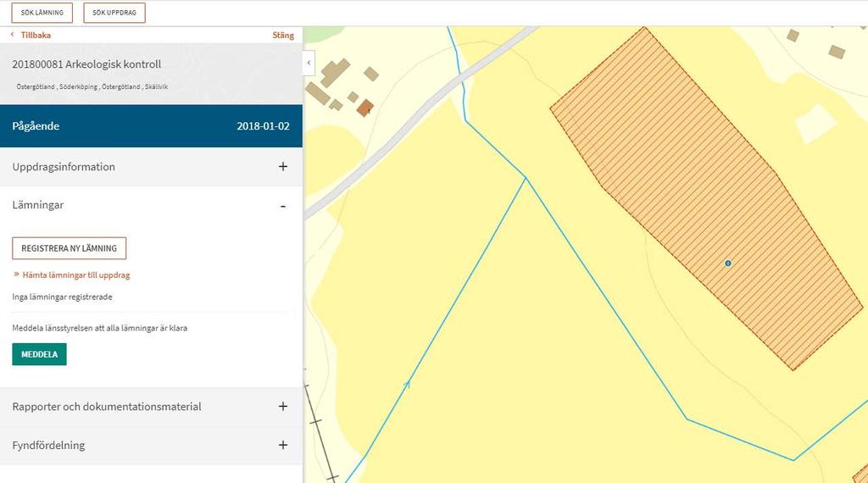
Task: Click the green MEDDELA button
Action: tap(39, 354)
